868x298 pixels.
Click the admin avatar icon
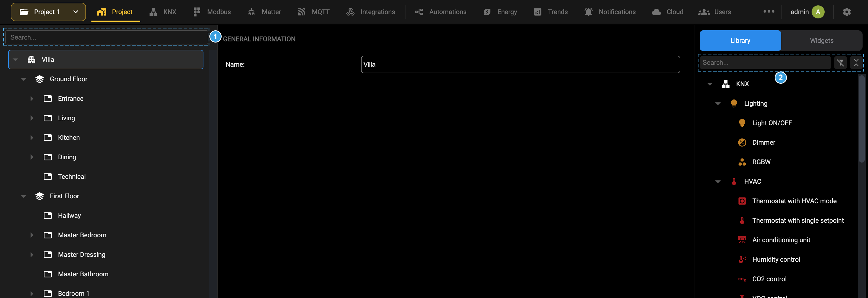(818, 12)
